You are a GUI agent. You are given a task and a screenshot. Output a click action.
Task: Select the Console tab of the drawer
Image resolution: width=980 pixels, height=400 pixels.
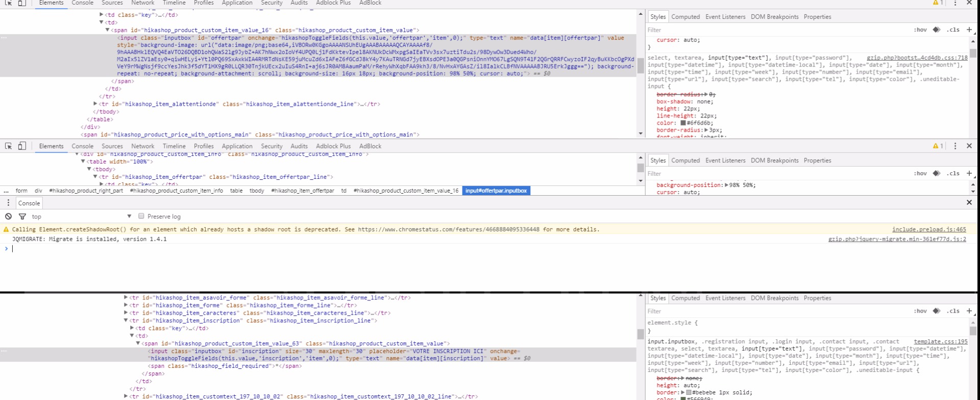coord(29,203)
